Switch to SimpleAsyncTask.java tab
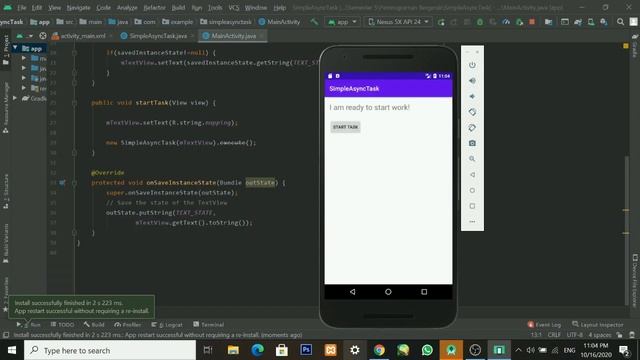640x360 pixels. [x=158, y=36]
